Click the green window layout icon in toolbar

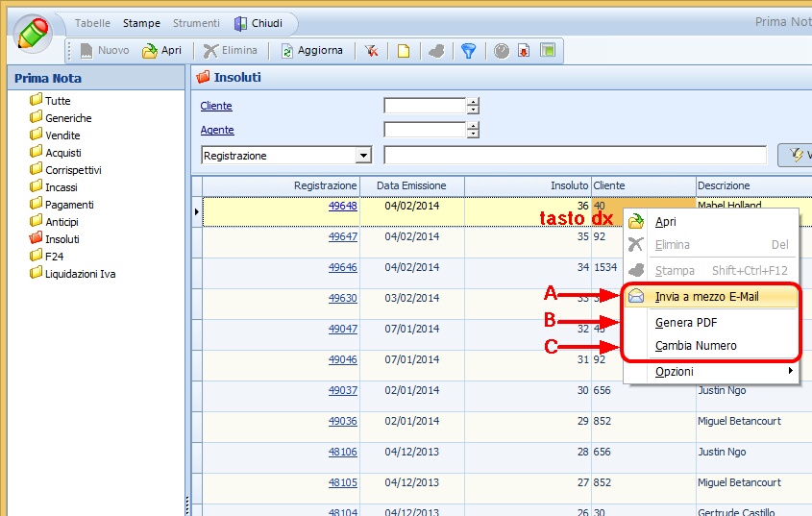click(x=547, y=51)
